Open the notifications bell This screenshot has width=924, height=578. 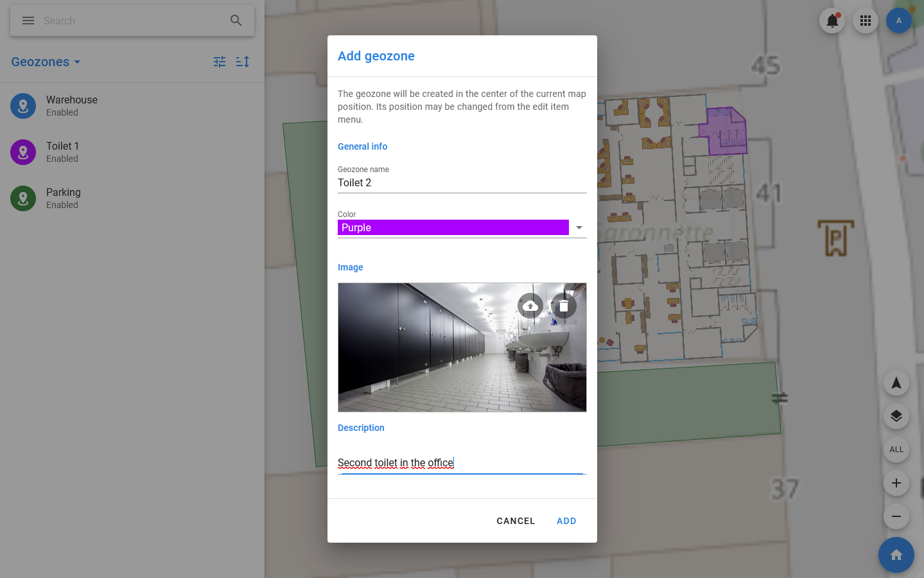[832, 21]
